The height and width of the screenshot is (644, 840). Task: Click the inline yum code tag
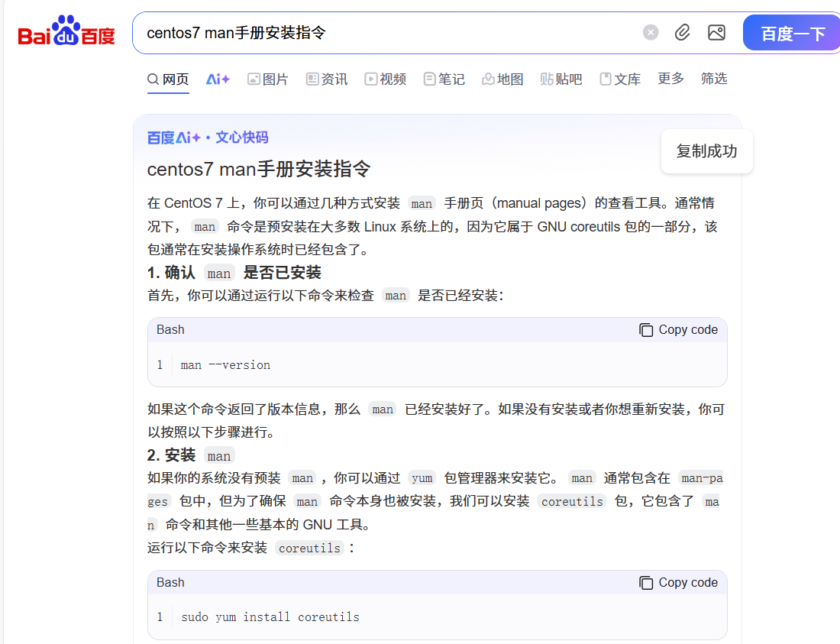coord(422,478)
